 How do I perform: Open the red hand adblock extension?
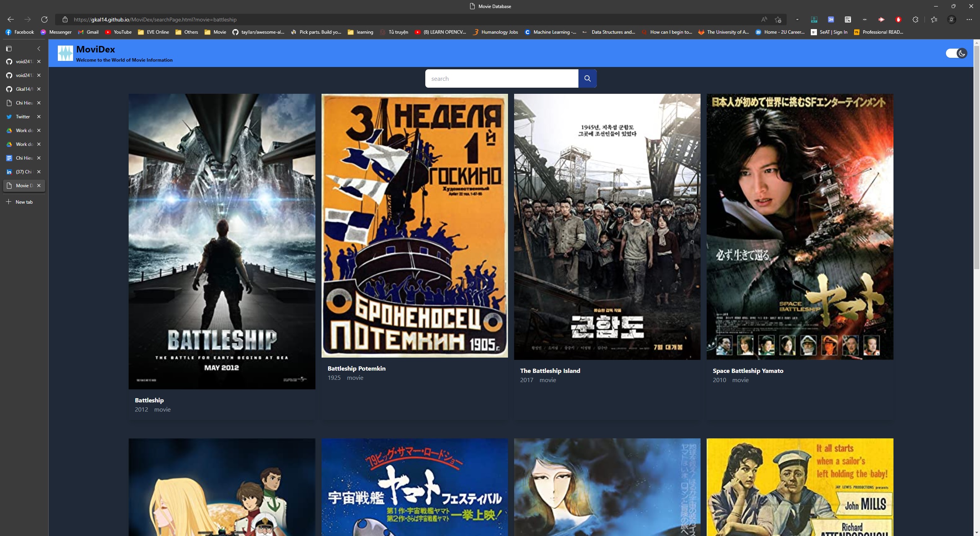[x=898, y=20]
